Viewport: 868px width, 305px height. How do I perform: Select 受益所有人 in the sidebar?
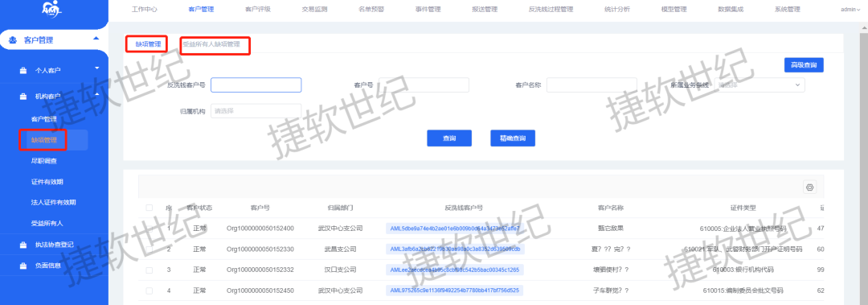(47, 223)
